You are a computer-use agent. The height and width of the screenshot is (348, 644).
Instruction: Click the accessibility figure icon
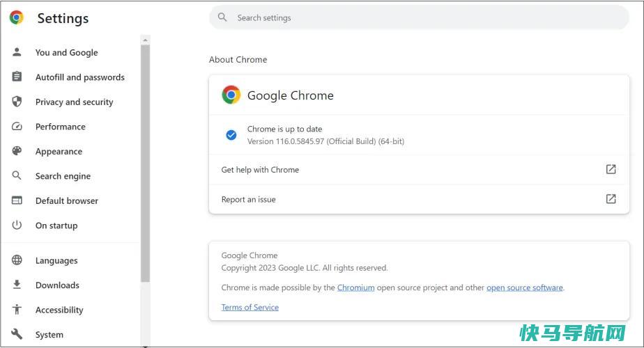click(x=17, y=310)
